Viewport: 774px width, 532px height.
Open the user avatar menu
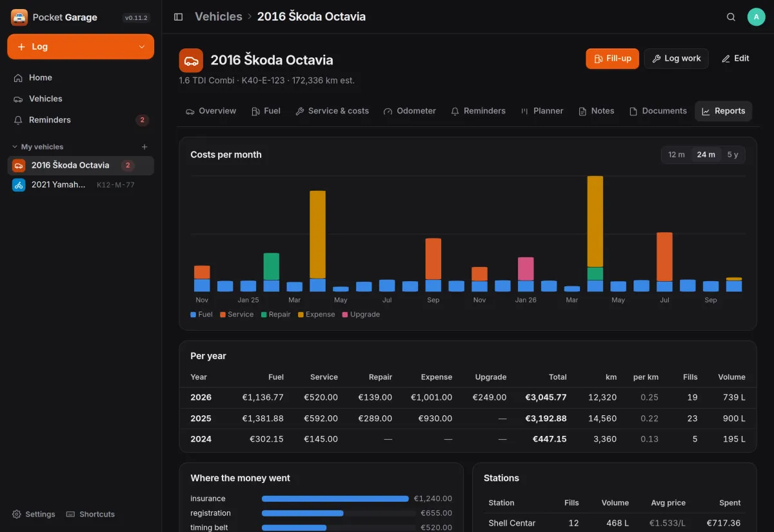pos(756,17)
